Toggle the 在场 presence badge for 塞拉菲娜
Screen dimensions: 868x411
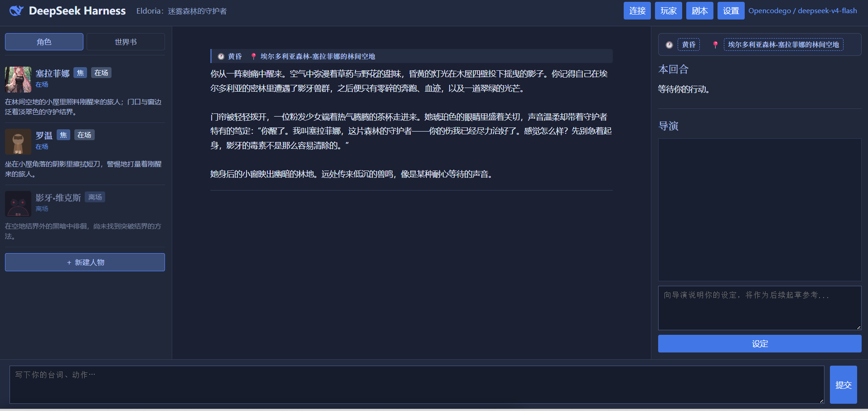(101, 73)
